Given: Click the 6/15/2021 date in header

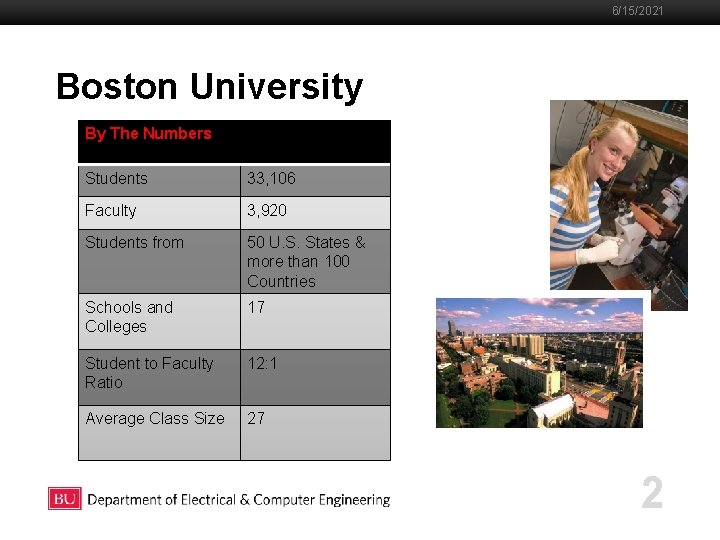Looking at the screenshot, I should point(638,11).
